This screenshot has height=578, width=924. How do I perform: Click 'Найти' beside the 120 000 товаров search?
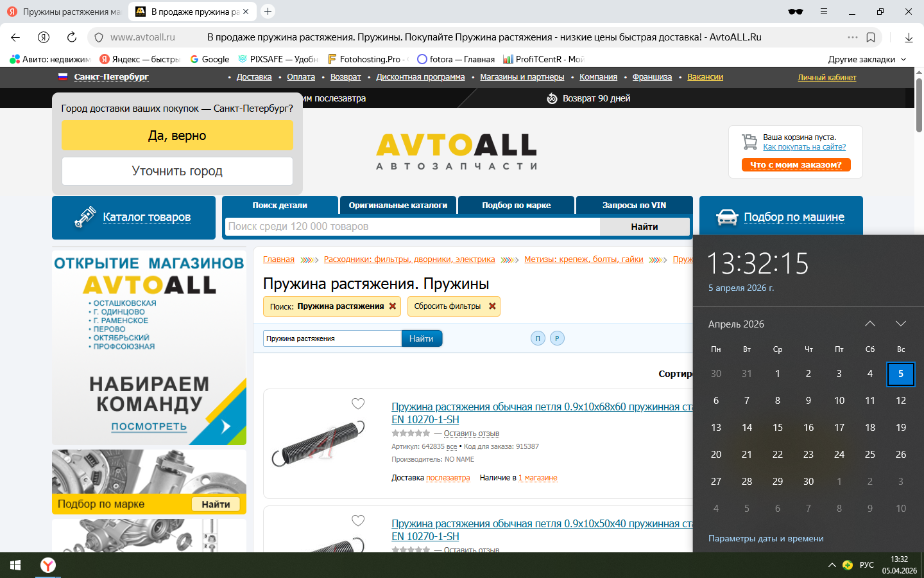coord(644,227)
